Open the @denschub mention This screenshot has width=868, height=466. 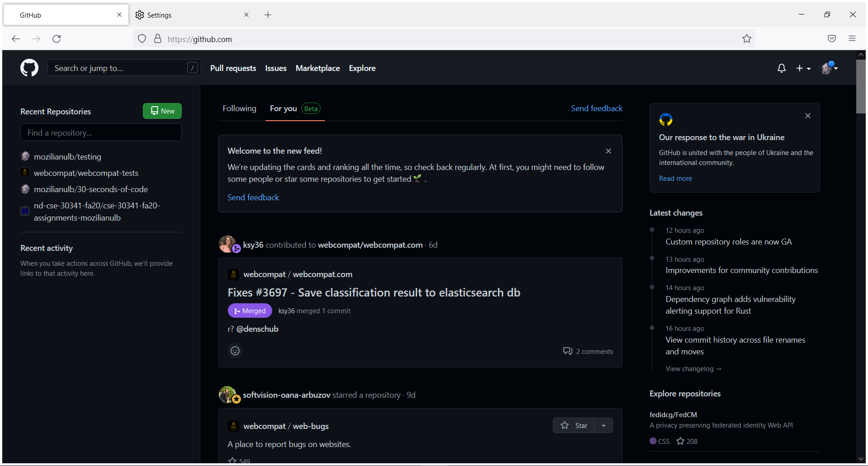pyautogui.click(x=257, y=329)
